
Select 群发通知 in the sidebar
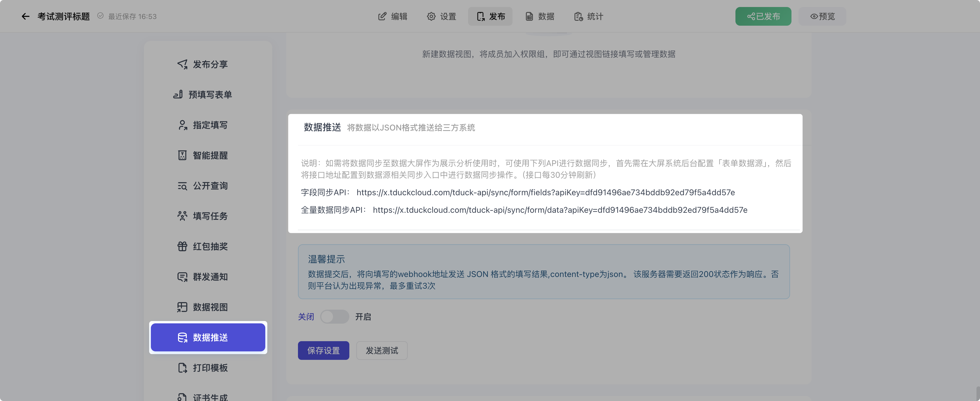click(x=208, y=277)
